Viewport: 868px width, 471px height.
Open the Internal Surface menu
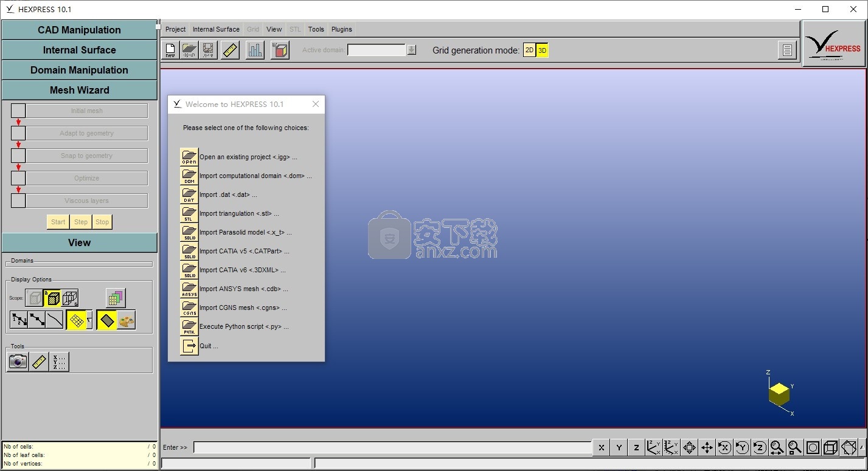coord(216,29)
